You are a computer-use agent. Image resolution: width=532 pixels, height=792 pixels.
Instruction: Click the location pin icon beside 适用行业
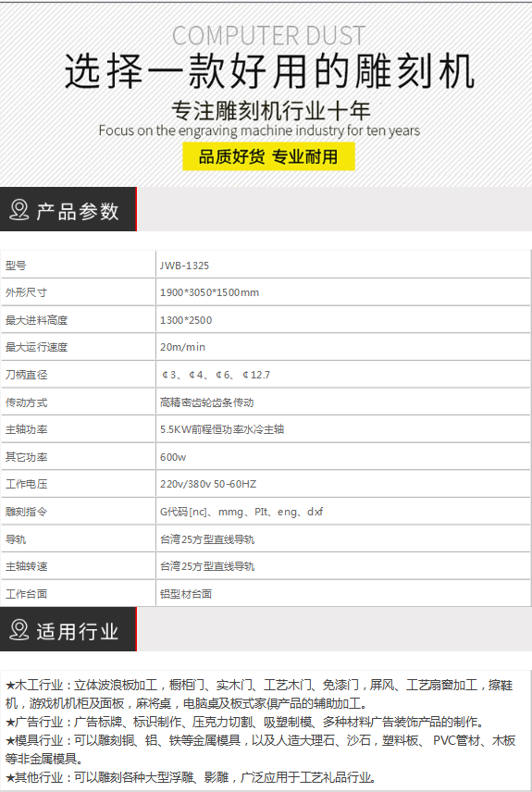pyautogui.click(x=19, y=630)
